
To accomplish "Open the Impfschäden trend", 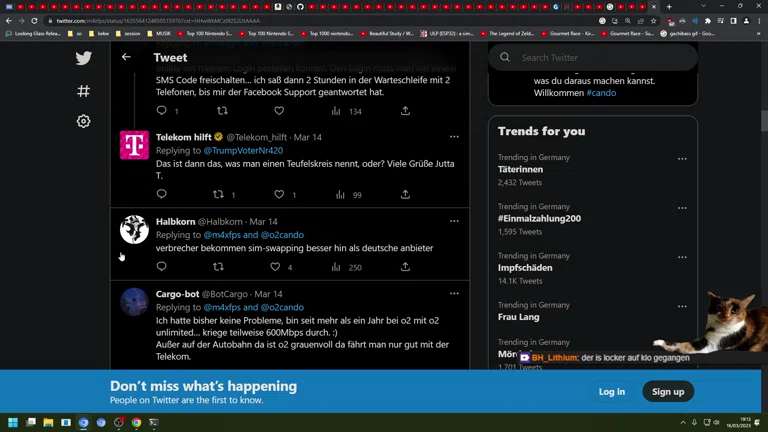I will [x=525, y=268].
